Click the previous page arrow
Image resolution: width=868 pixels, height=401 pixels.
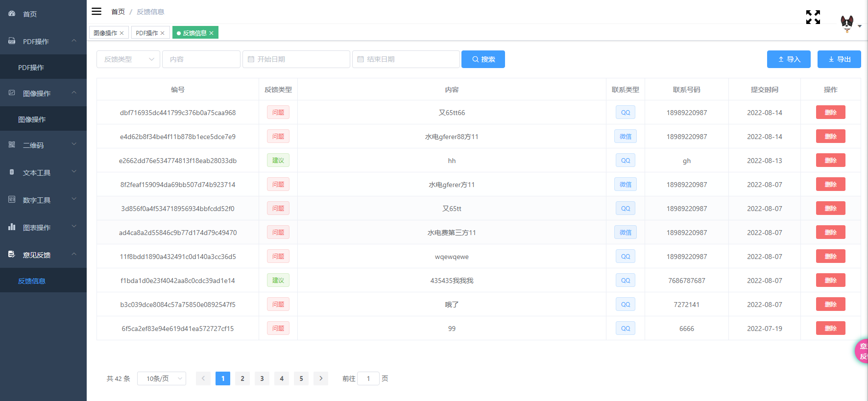click(x=203, y=378)
